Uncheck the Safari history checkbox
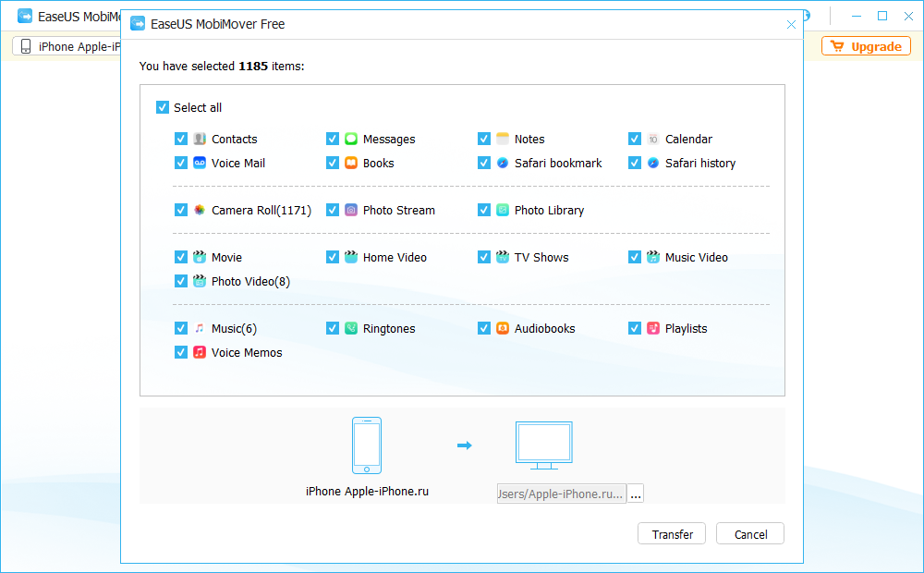This screenshot has width=924, height=573. (635, 163)
